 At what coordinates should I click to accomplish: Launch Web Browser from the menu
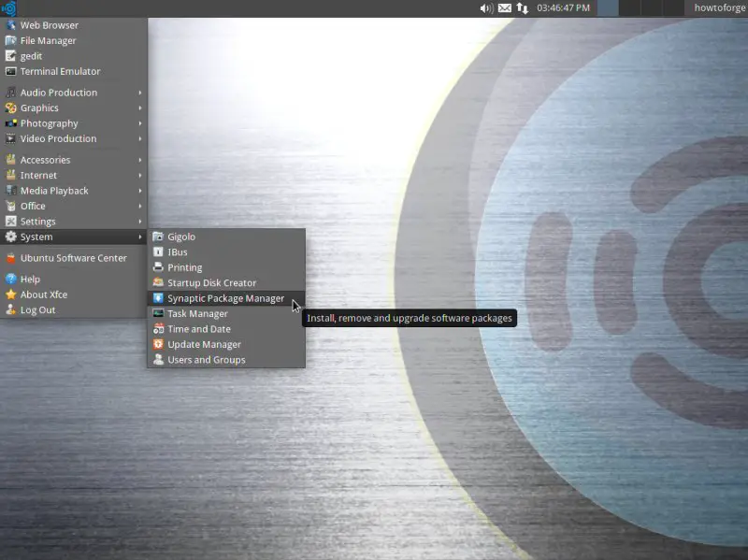tap(74, 25)
